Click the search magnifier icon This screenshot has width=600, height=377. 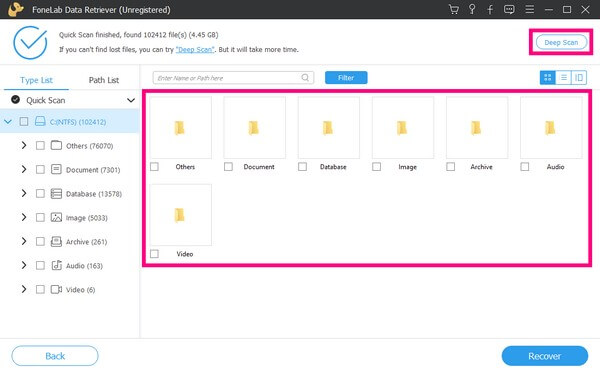click(x=305, y=78)
